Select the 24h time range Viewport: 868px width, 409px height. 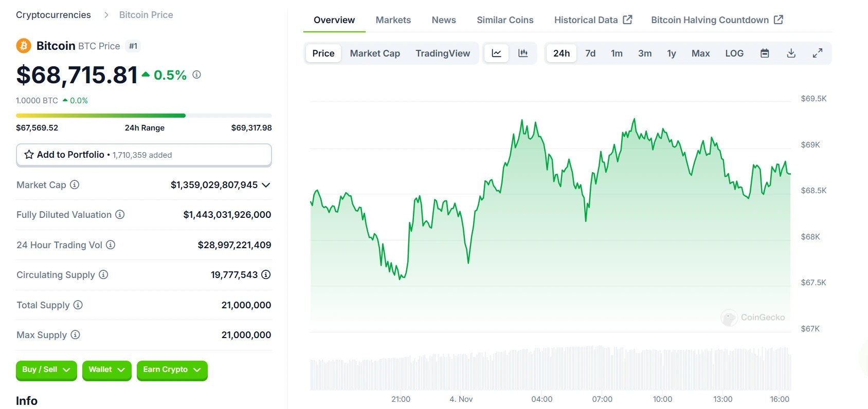tap(562, 53)
